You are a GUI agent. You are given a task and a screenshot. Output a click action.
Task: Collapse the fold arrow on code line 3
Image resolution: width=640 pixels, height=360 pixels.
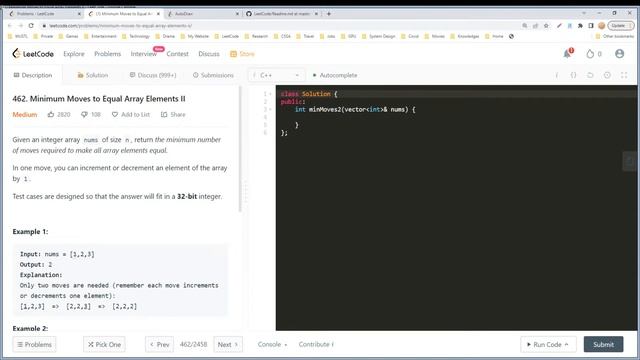270,109
